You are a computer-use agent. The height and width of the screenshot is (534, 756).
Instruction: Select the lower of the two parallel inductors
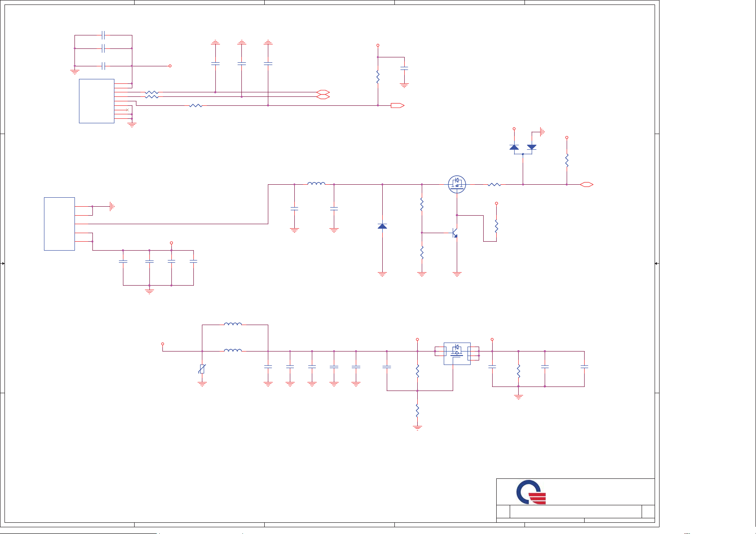click(x=233, y=350)
